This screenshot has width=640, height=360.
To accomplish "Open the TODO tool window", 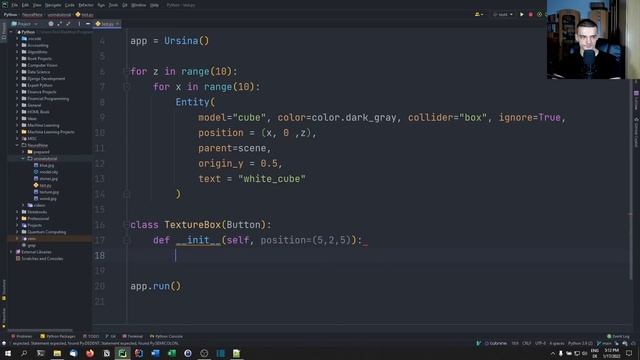I will click(91, 336).
